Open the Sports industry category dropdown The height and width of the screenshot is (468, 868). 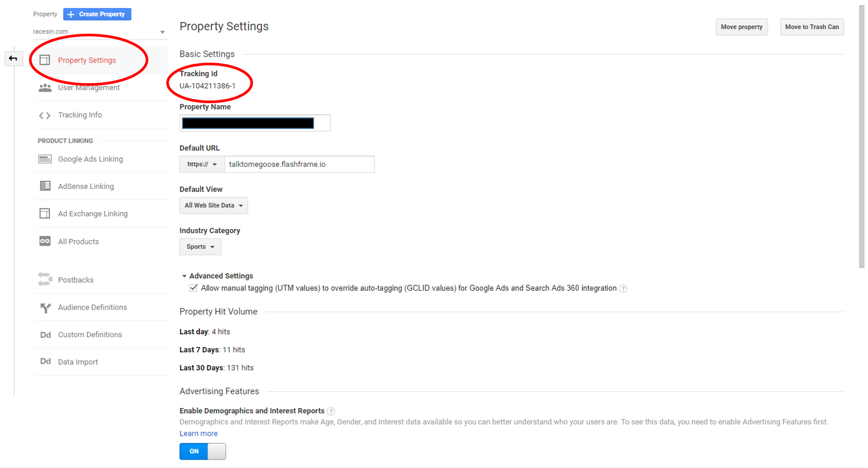tap(200, 247)
